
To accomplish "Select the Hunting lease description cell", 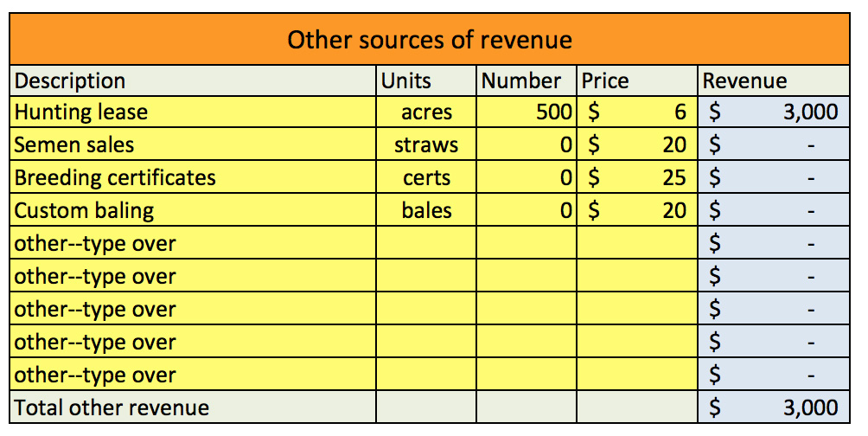I will click(194, 112).
